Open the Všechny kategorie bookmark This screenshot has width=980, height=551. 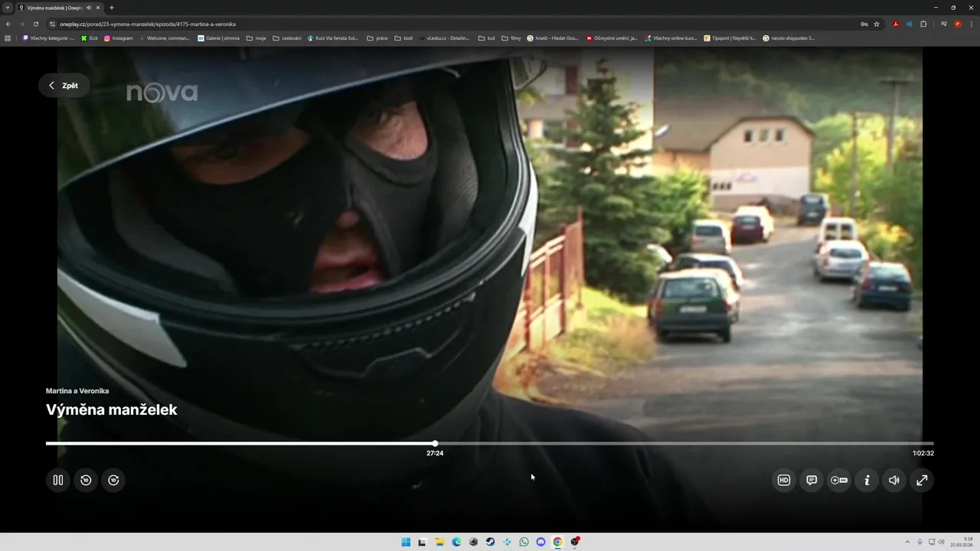(48, 37)
